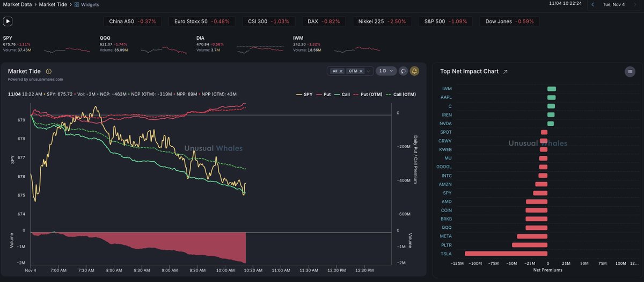The width and height of the screenshot is (644, 282).
Task: Toggle the Put (OTM) legend series
Action: click(368, 95)
